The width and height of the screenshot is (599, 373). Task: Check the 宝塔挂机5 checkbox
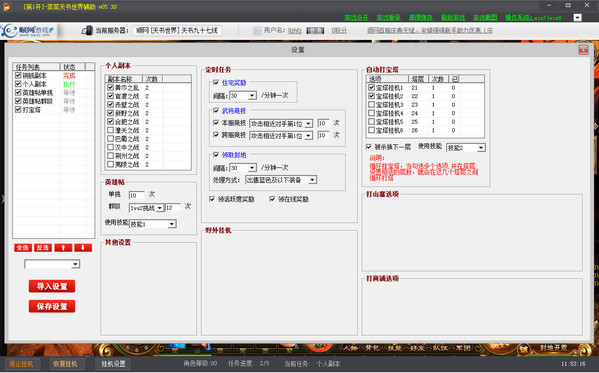[371, 122]
